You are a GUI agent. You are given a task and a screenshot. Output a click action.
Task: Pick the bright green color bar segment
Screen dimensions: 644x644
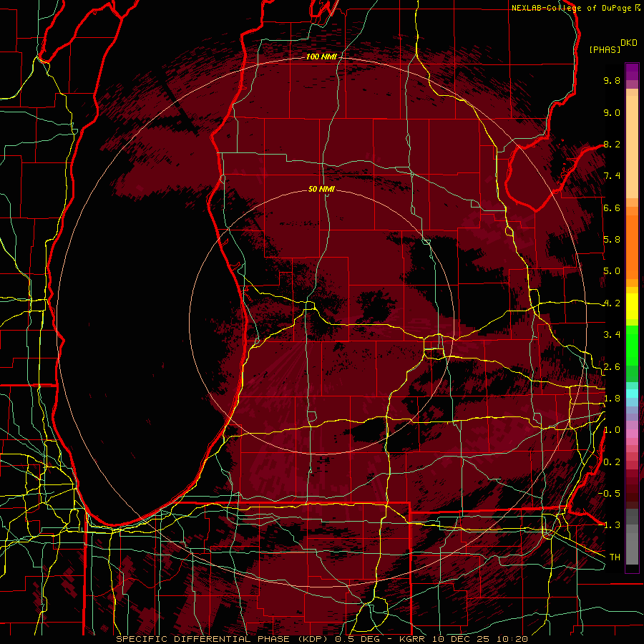(x=632, y=345)
